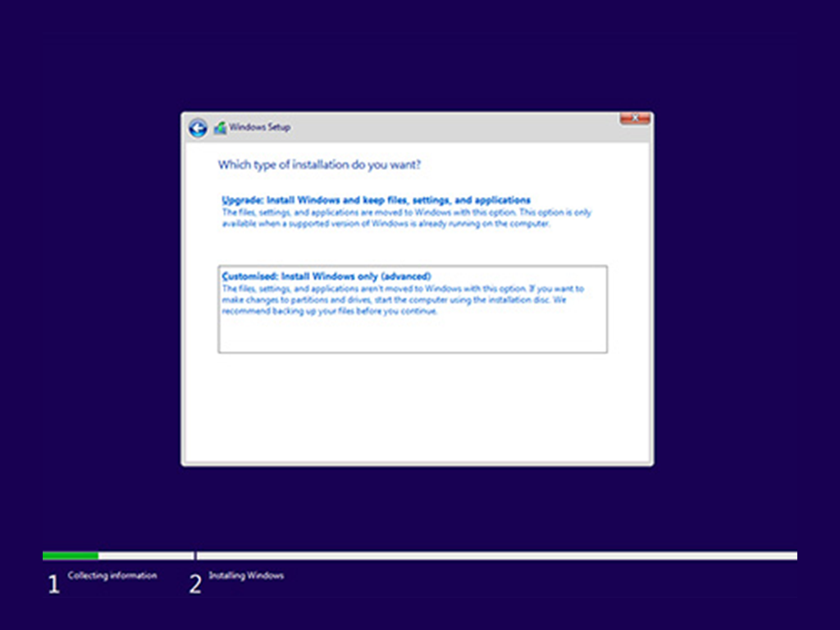Click the "Windows Setup" title text
840x630 pixels.
point(260,128)
